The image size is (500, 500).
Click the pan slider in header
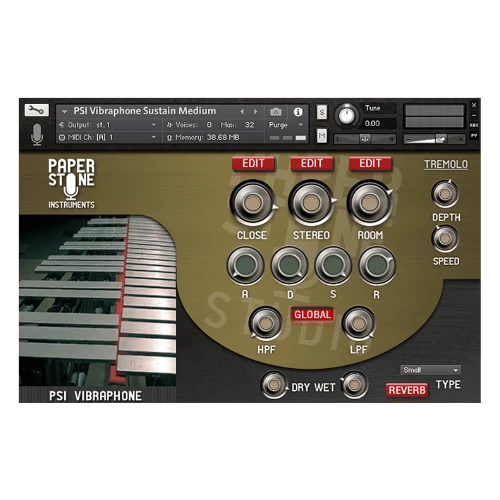click(365, 139)
